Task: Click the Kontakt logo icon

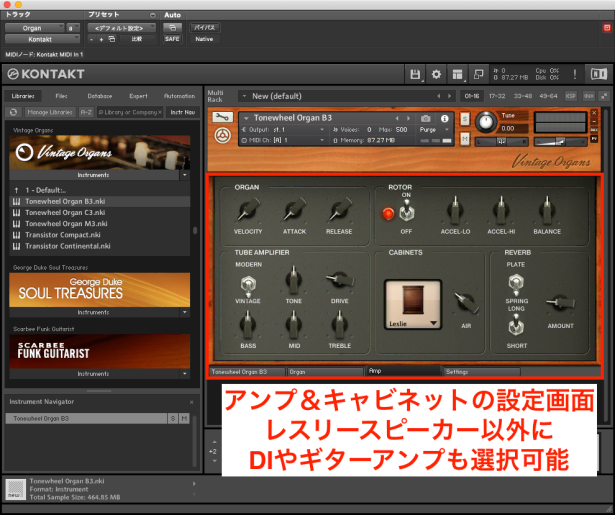Action: [13, 74]
